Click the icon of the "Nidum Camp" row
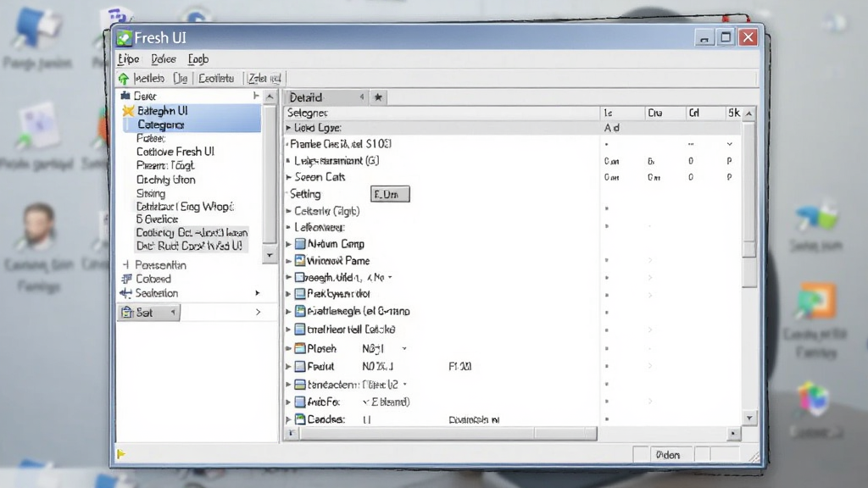Viewport: 868px width, 488px height. coord(300,244)
